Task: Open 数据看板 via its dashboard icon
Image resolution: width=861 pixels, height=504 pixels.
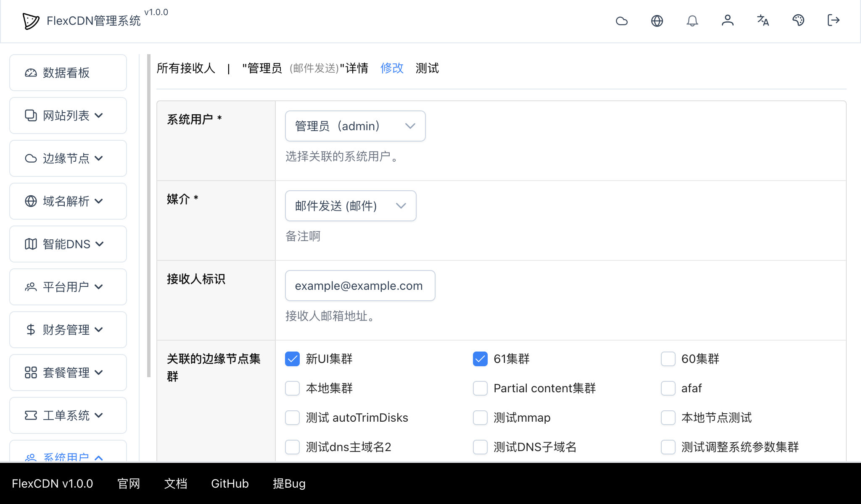Action: coord(31,73)
